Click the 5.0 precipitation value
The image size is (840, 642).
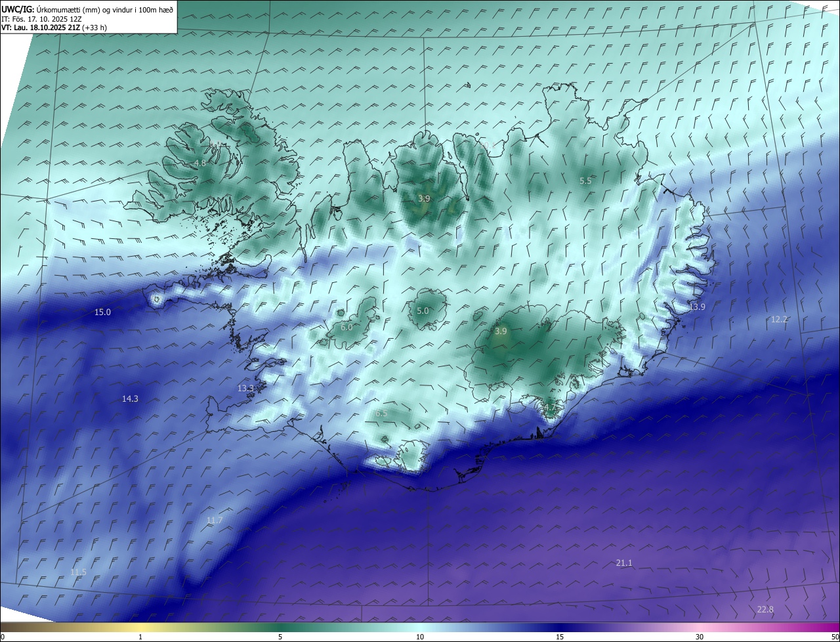point(423,311)
